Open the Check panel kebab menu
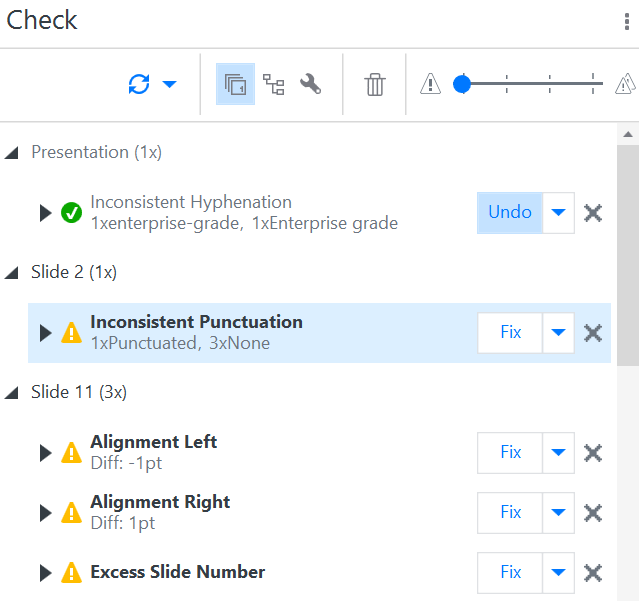The image size is (639, 601). point(627,22)
